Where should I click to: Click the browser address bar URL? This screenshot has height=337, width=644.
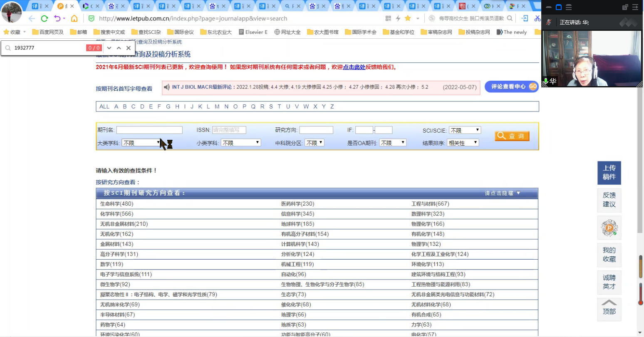point(193,18)
